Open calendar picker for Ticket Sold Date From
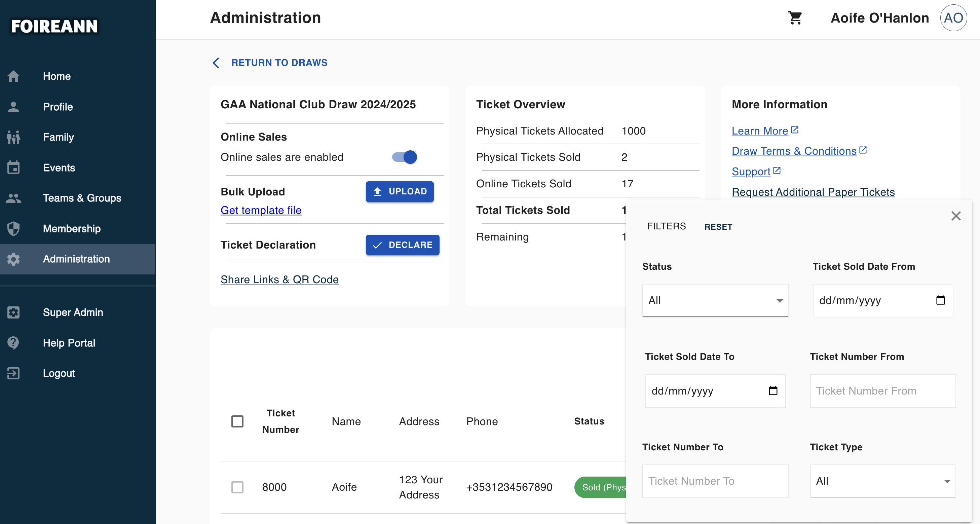This screenshot has height=524, width=980. pyautogui.click(x=940, y=300)
